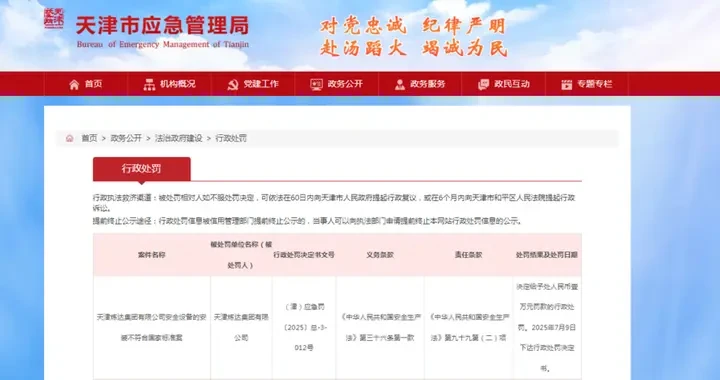Click the 第三十六条第一款 obligation clause cell

pyautogui.click(x=380, y=327)
